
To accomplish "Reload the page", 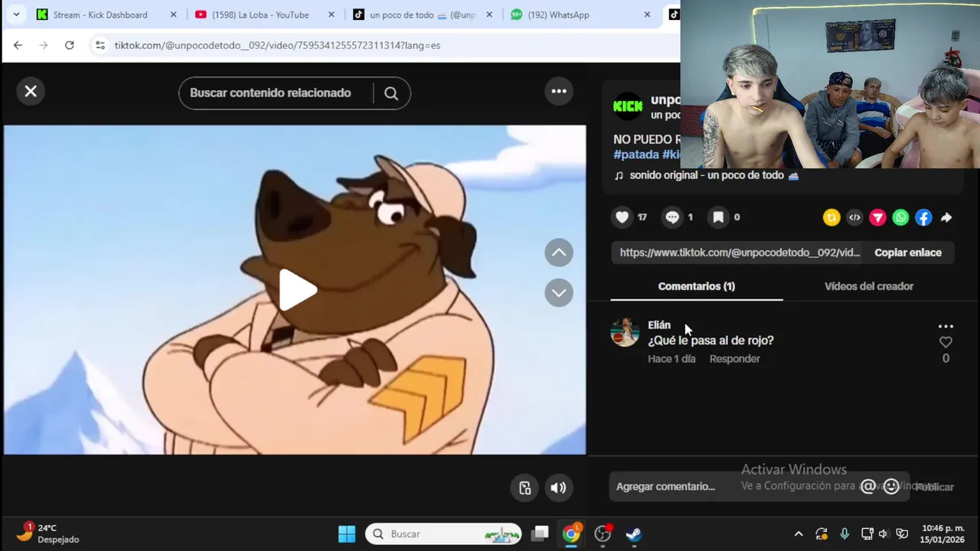I will (x=70, y=45).
